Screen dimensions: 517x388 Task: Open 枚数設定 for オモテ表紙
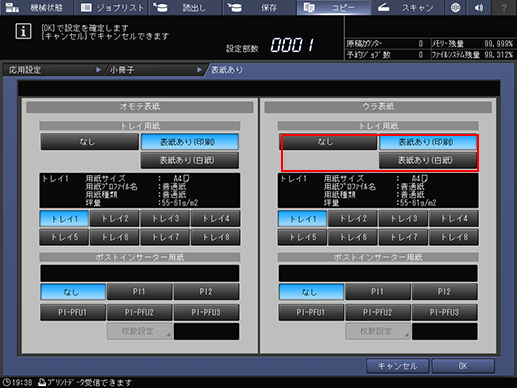tap(140, 331)
